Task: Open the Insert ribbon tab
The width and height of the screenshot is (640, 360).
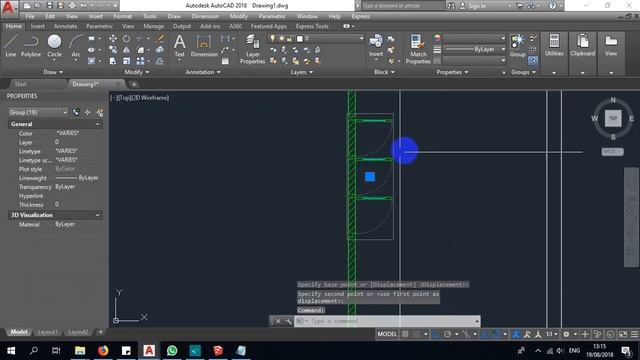Action: coord(38,26)
